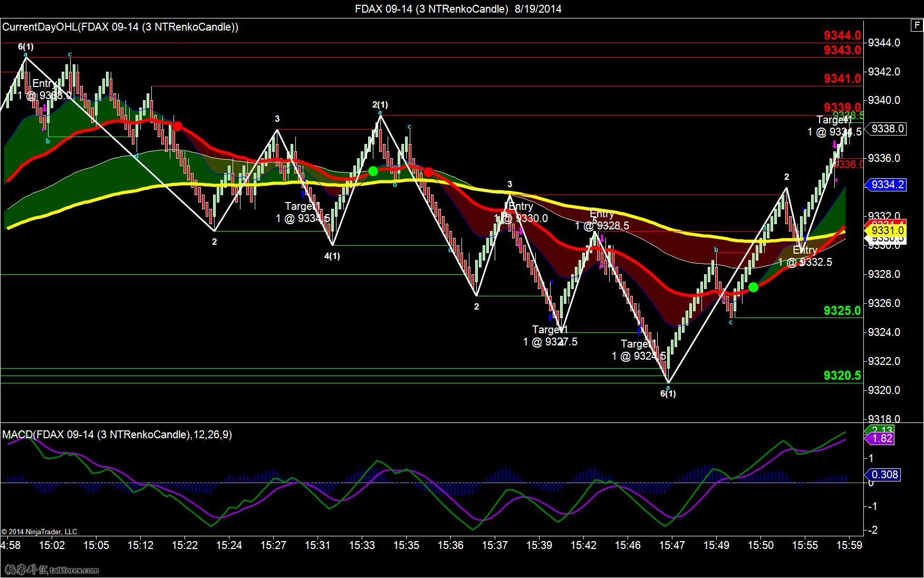924x578 pixels.
Task: Click the chart title FDAX 09-14 8/19/2014
Action: (458, 8)
